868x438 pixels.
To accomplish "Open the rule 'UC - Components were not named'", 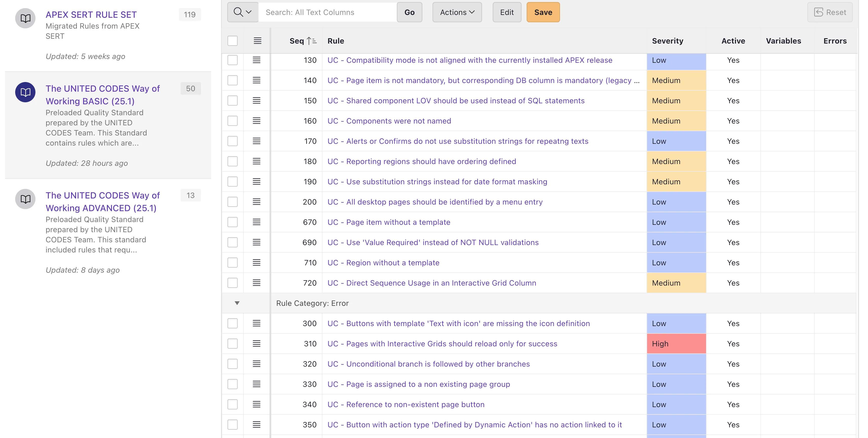I will pos(389,121).
